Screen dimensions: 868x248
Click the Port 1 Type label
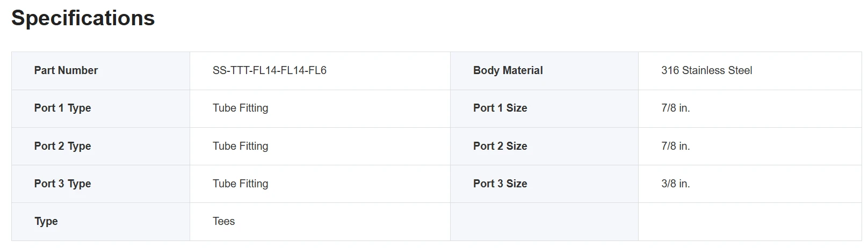tap(63, 108)
